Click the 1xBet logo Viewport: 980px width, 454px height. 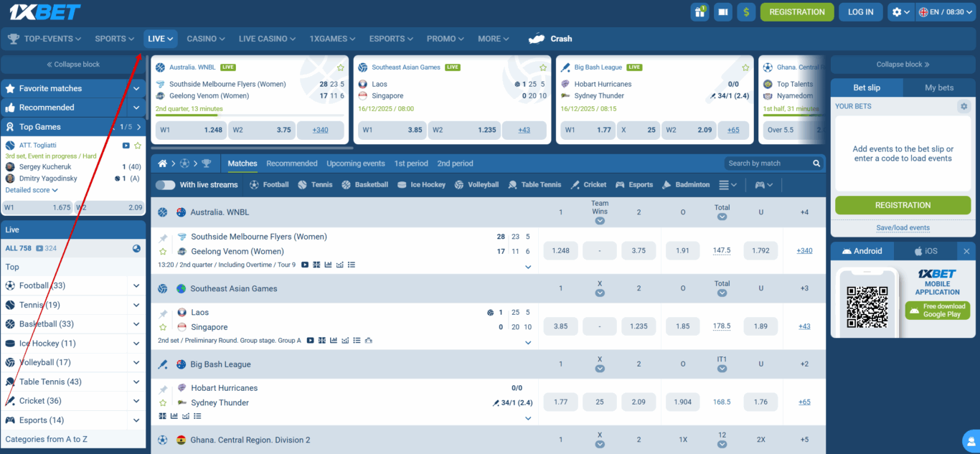[44, 12]
